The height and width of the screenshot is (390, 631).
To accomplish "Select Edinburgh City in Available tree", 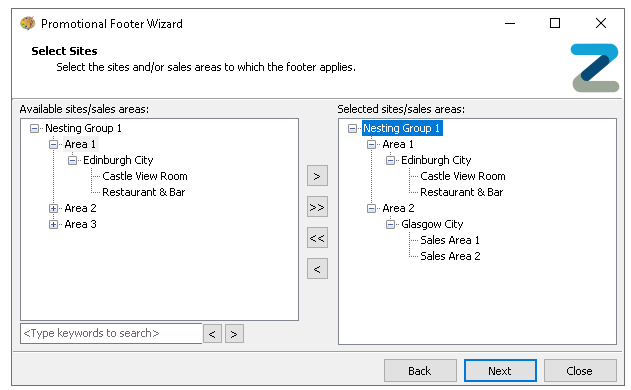I will tap(118, 160).
